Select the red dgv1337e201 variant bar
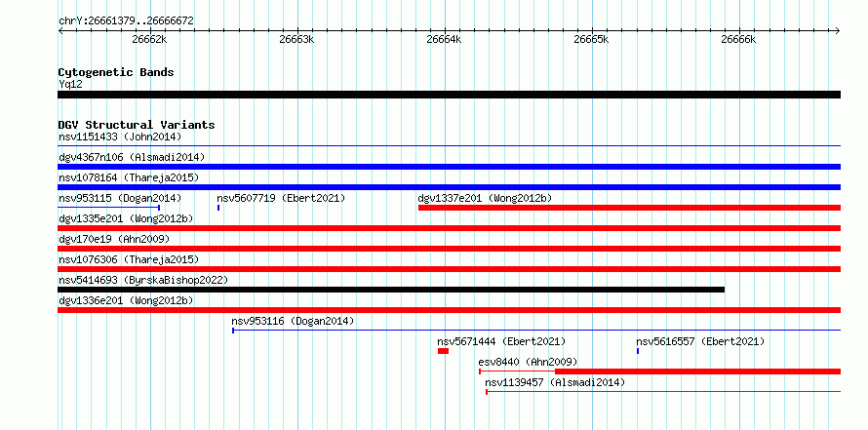868x430 pixels. coord(629,208)
